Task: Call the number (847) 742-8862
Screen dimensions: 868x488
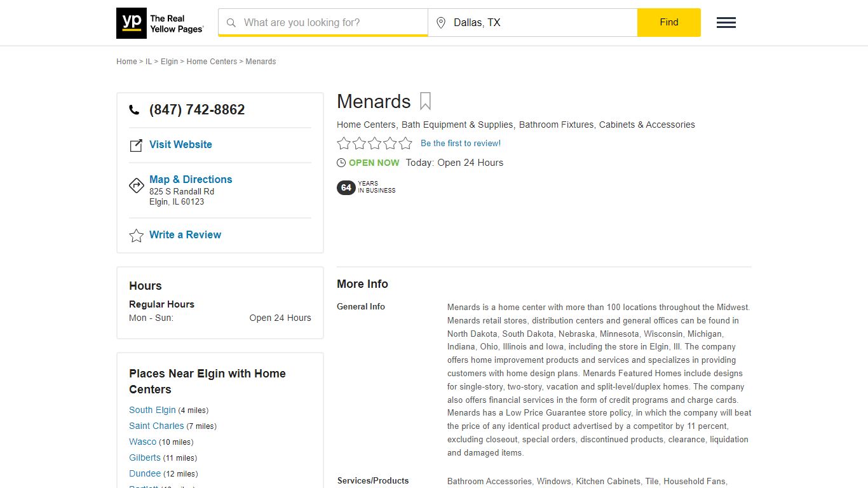Action: pyautogui.click(x=197, y=109)
